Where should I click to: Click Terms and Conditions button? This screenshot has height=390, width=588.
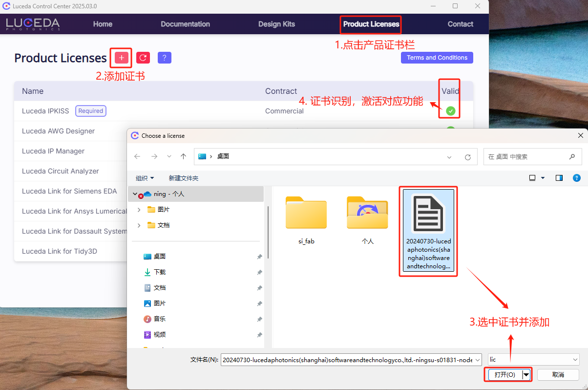click(437, 58)
